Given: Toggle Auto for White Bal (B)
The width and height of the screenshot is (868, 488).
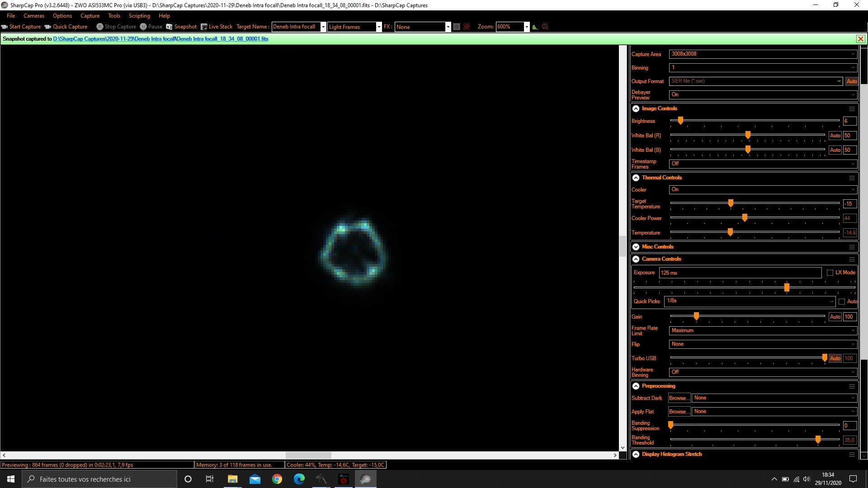Looking at the screenshot, I should click(835, 150).
